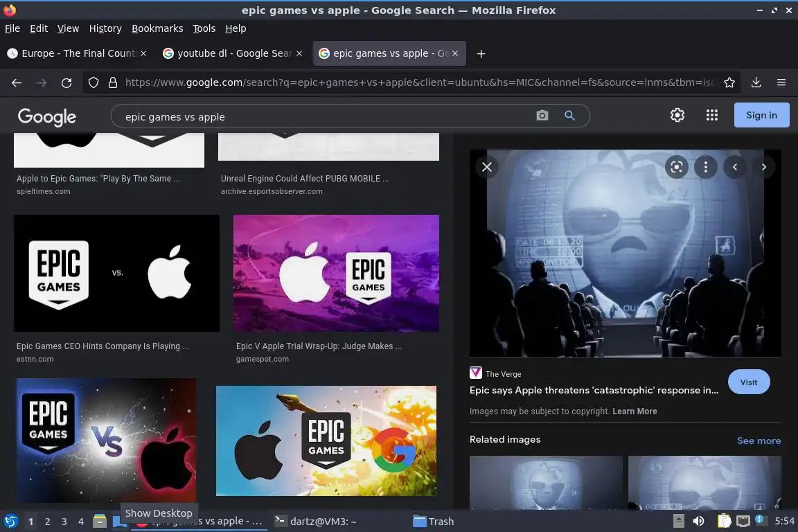
Task: Switch to workspace 2 in the taskbar
Action: click(x=47, y=522)
